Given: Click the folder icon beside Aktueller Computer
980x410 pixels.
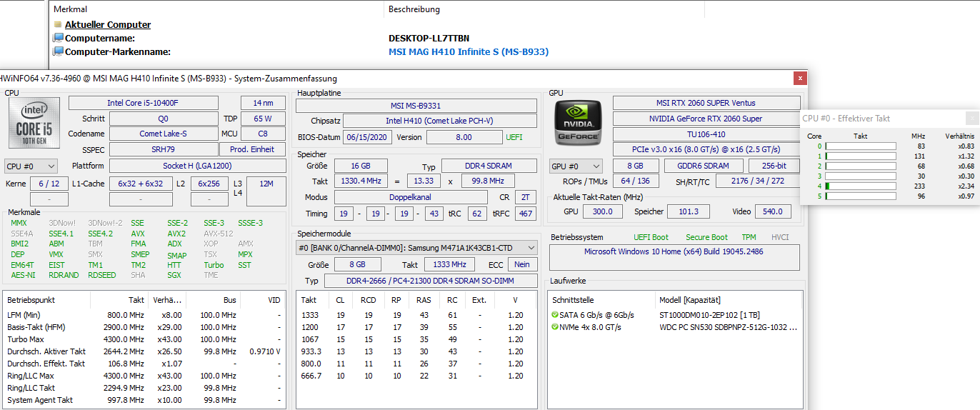Looking at the screenshot, I should click(x=58, y=24).
